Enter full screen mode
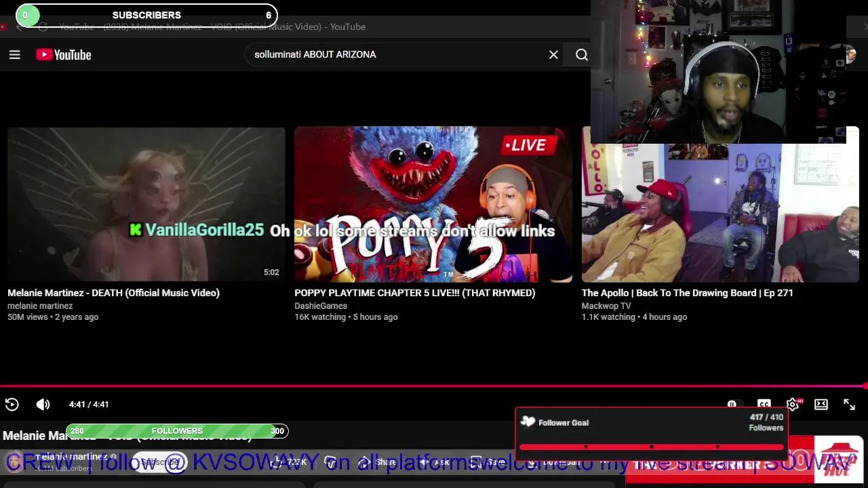Viewport: 868px width, 488px height. click(x=849, y=405)
